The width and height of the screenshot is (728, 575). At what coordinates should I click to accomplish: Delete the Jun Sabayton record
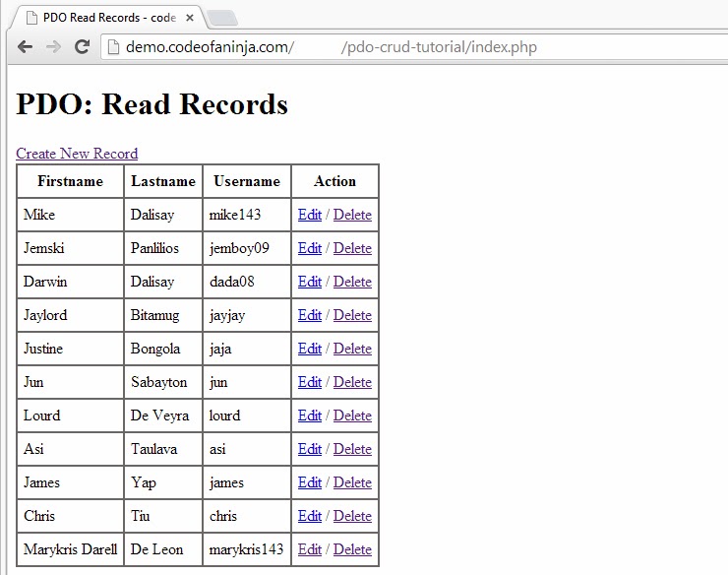pos(352,382)
